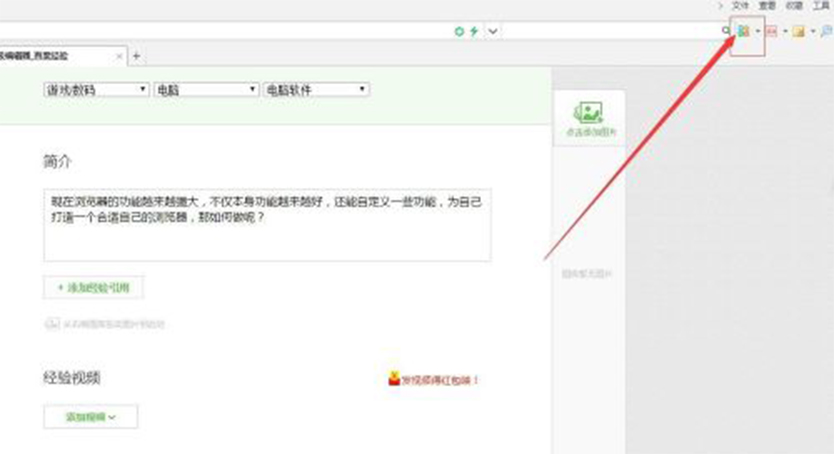Open the 工具 menu
Screen dimensions: 834x454
(822, 5)
